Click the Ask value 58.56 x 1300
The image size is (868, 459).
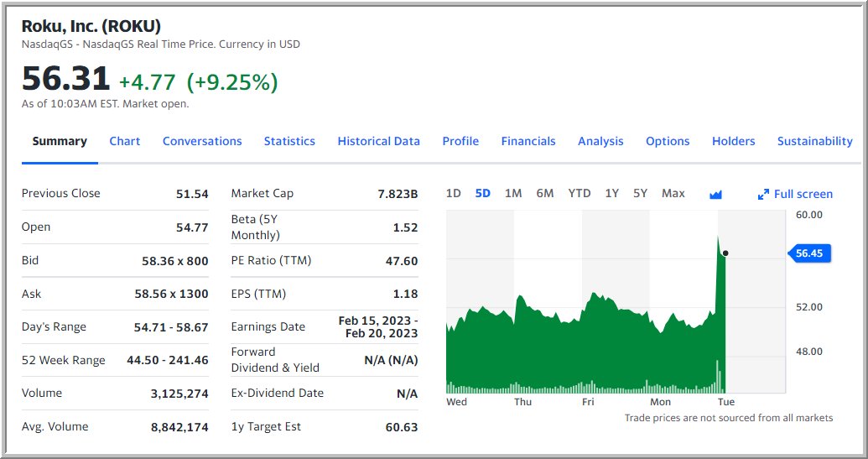(172, 294)
